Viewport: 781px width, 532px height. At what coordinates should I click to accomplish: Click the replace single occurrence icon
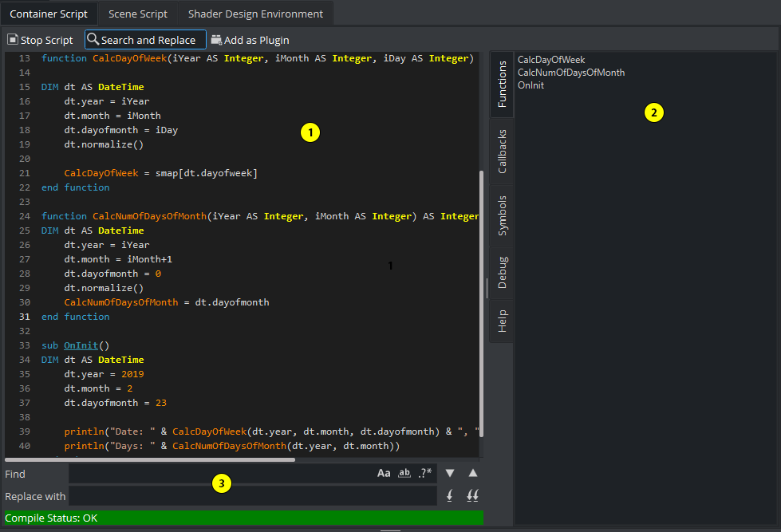pyautogui.click(x=450, y=496)
